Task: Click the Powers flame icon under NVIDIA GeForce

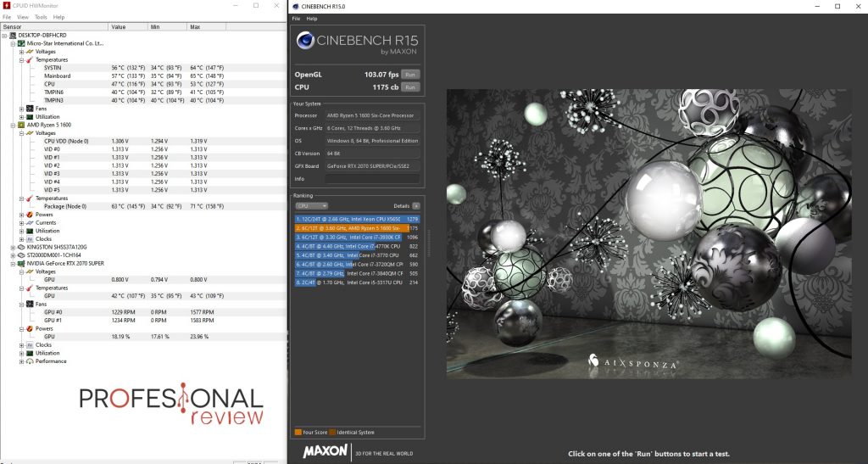Action: pyautogui.click(x=30, y=329)
